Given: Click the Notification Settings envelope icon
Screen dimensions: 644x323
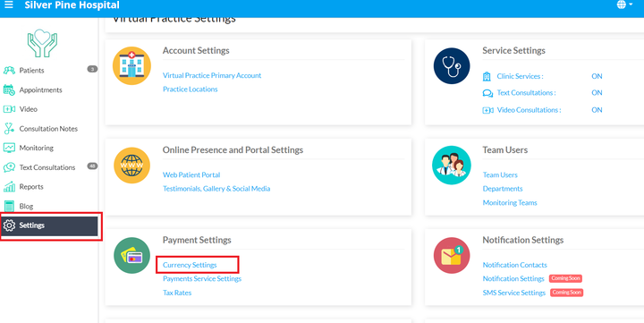Looking at the screenshot, I should (452, 256).
